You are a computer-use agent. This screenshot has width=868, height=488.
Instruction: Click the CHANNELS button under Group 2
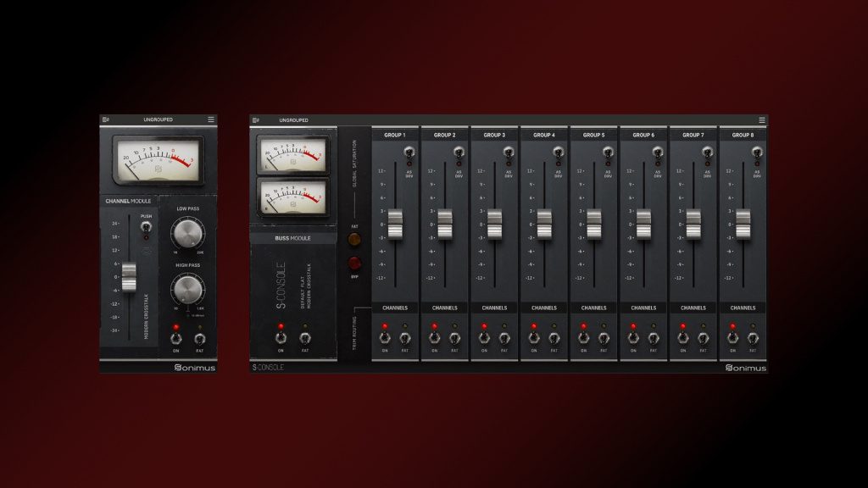(444, 308)
